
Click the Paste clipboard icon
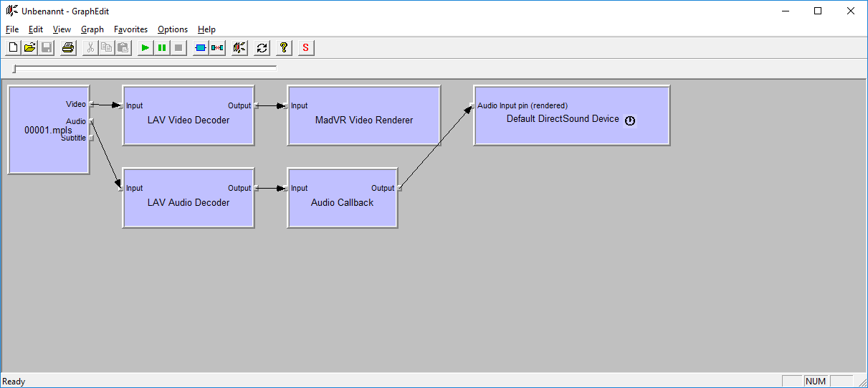tap(123, 48)
